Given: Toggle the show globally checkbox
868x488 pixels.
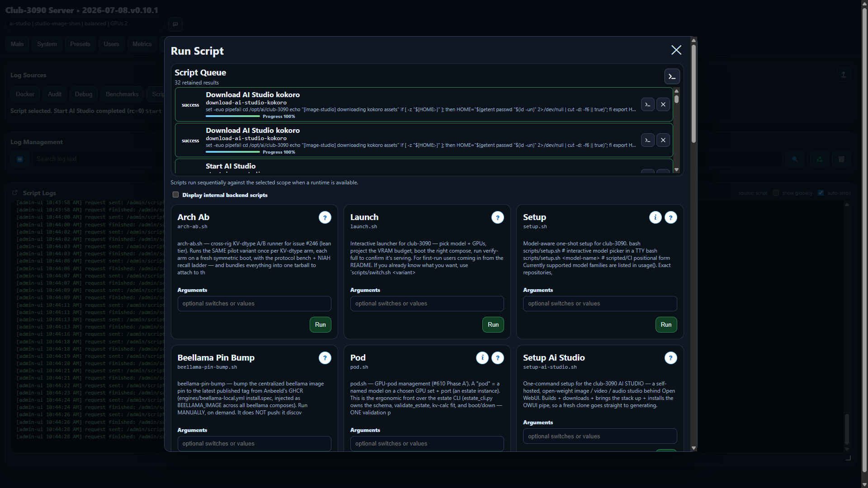Looking at the screenshot, I should pos(776,193).
